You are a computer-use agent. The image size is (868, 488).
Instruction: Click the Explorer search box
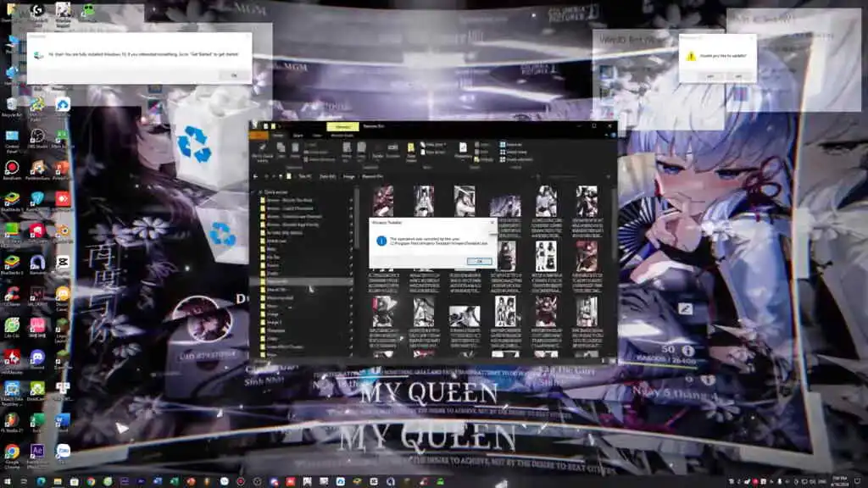click(x=570, y=176)
